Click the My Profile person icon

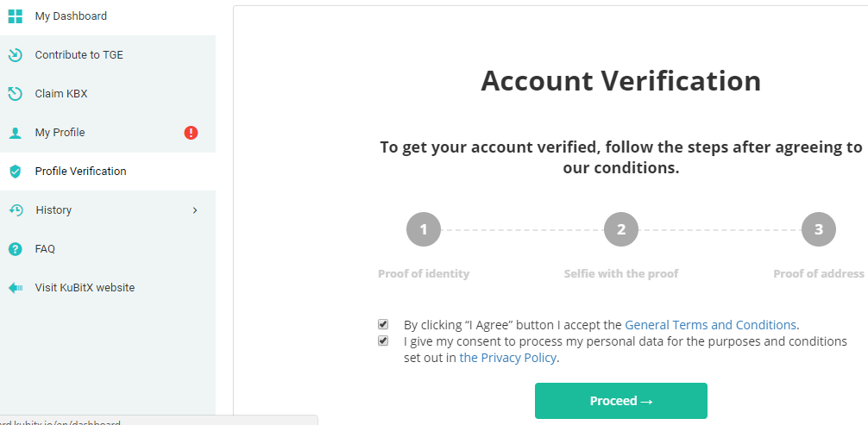tap(16, 133)
